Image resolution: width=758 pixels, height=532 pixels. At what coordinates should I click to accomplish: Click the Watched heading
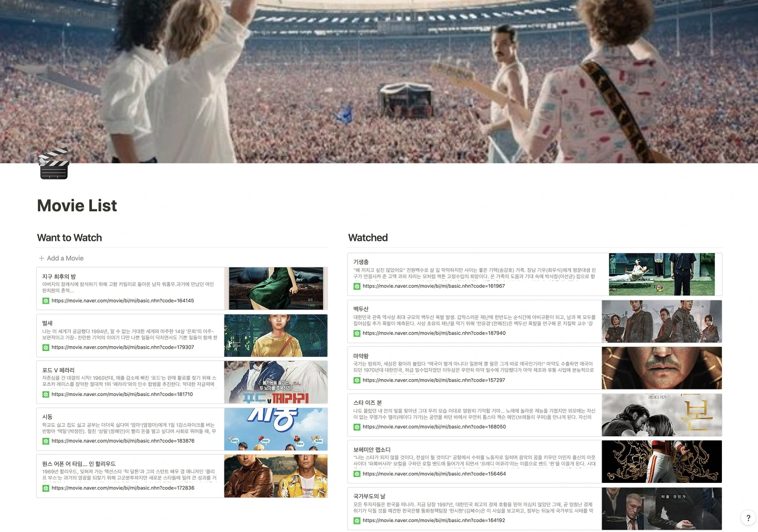click(x=368, y=238)
